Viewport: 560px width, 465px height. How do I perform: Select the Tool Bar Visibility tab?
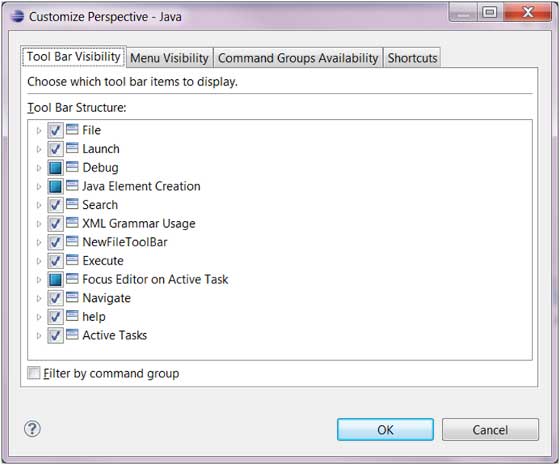74,57
